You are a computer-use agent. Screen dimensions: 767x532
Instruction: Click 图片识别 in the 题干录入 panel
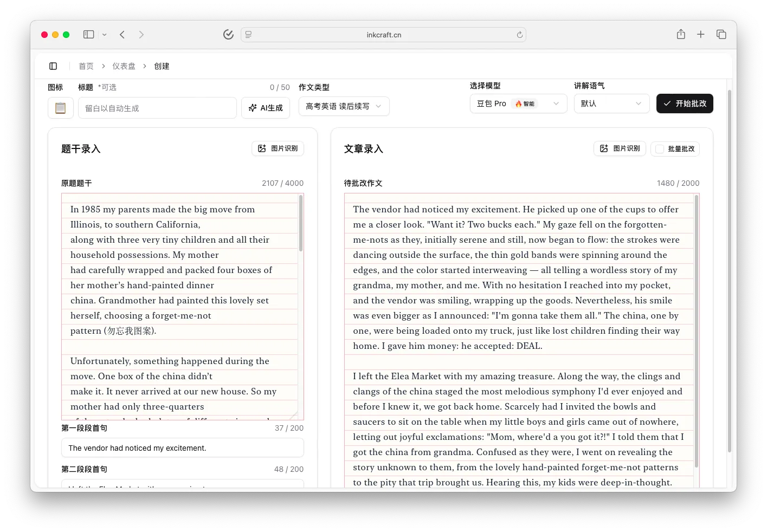(278, 148)
